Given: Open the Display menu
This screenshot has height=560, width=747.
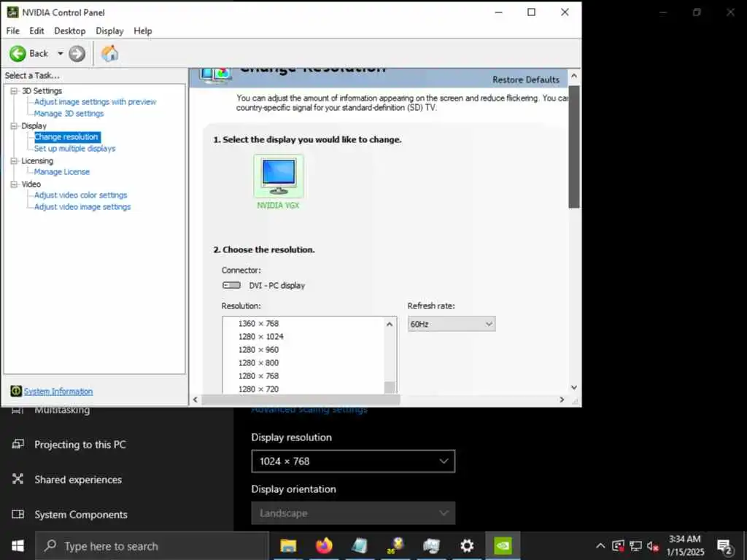Looking at the screenshot, I should [109, 31].
